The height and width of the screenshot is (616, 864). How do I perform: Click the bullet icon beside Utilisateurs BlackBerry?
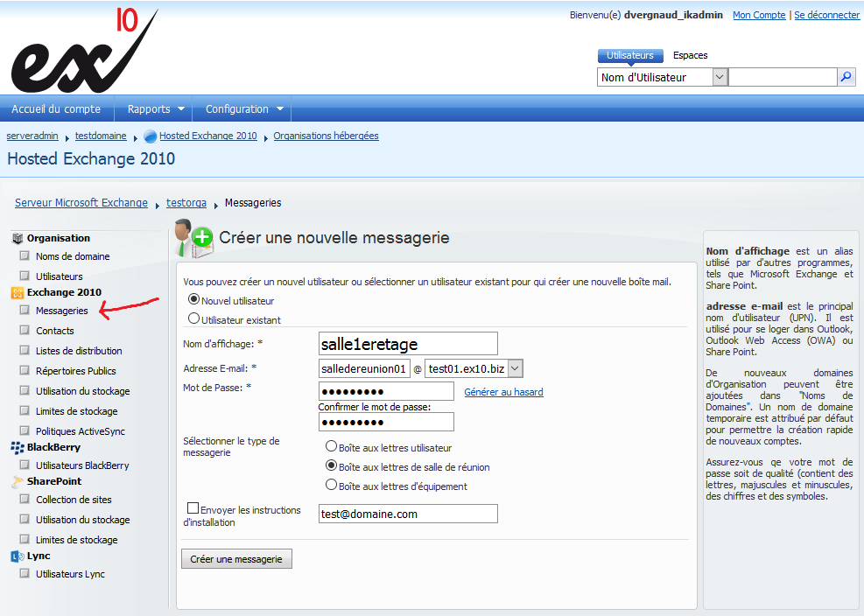(25, 465)
